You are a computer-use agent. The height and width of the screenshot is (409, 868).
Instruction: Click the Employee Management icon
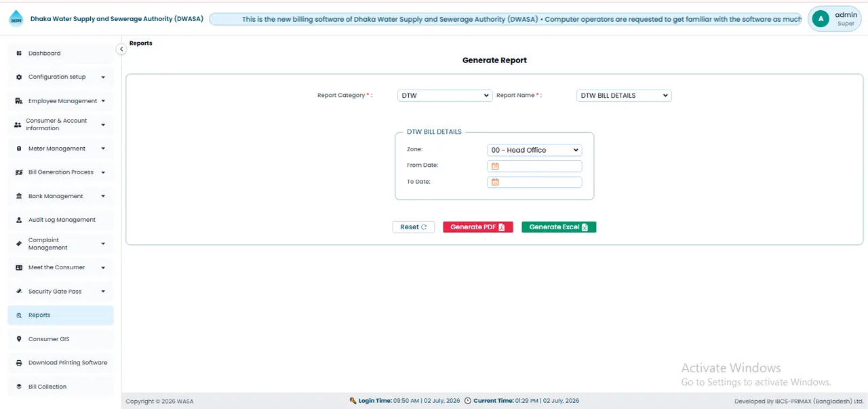click(19, 101)
